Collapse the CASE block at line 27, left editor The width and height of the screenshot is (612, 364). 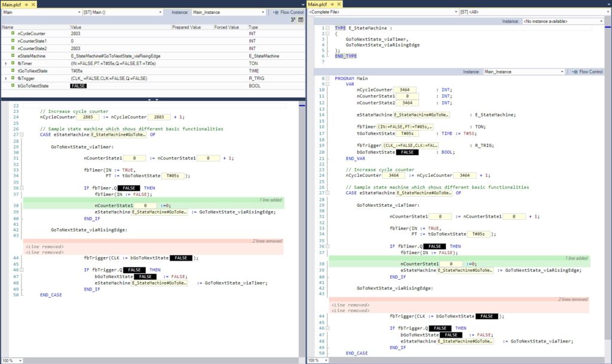22,134
